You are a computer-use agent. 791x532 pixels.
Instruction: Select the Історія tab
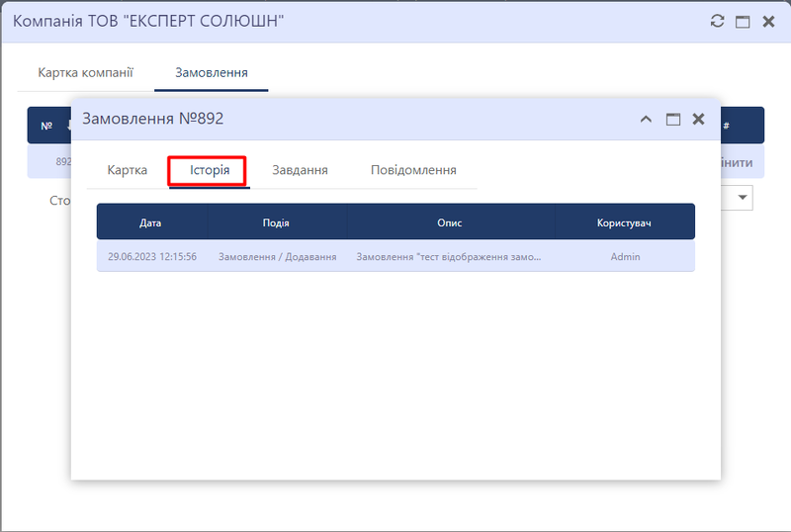[x=210, y=170]
